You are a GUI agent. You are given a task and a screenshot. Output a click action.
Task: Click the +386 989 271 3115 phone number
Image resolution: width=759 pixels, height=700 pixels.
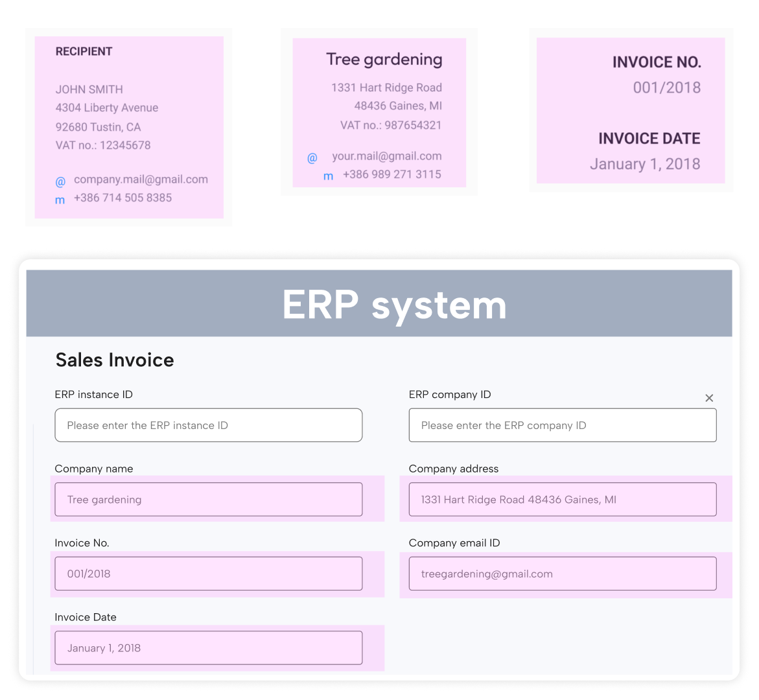tap(391, 174)
